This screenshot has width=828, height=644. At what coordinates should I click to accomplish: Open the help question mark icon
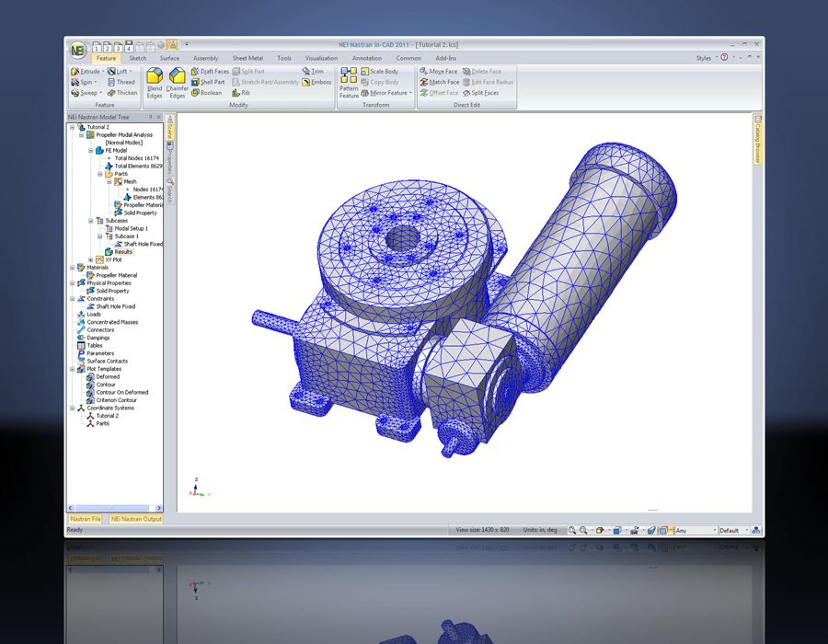click(x=725, y=57)
